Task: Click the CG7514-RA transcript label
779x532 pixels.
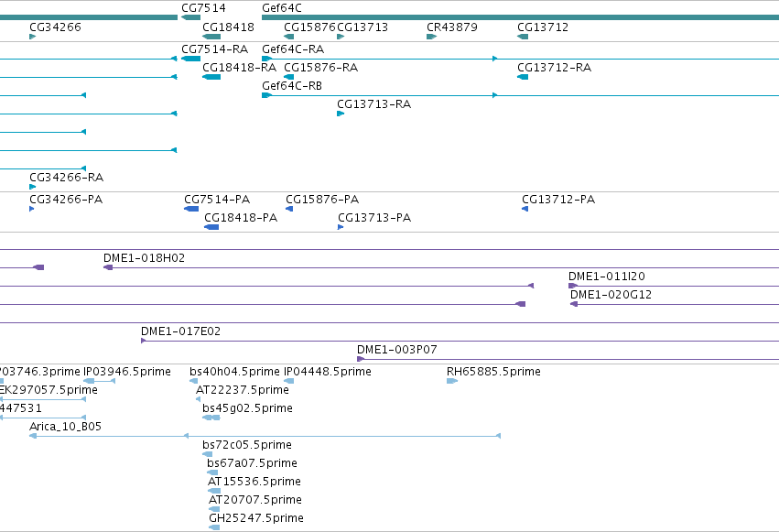Action: coord(214,49)
